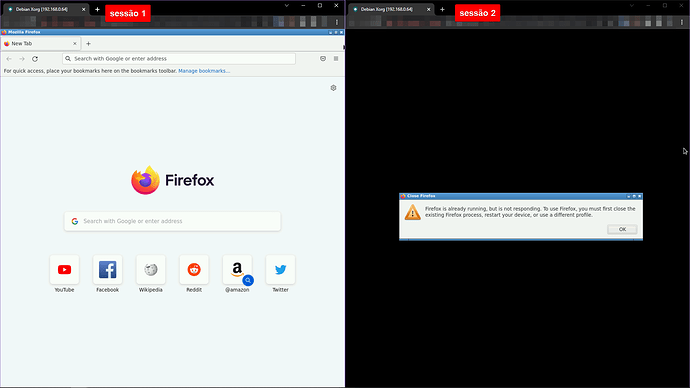Open the Firefox hamburger menu
This screenshot has width=690, height=388.
click(336, 59)
